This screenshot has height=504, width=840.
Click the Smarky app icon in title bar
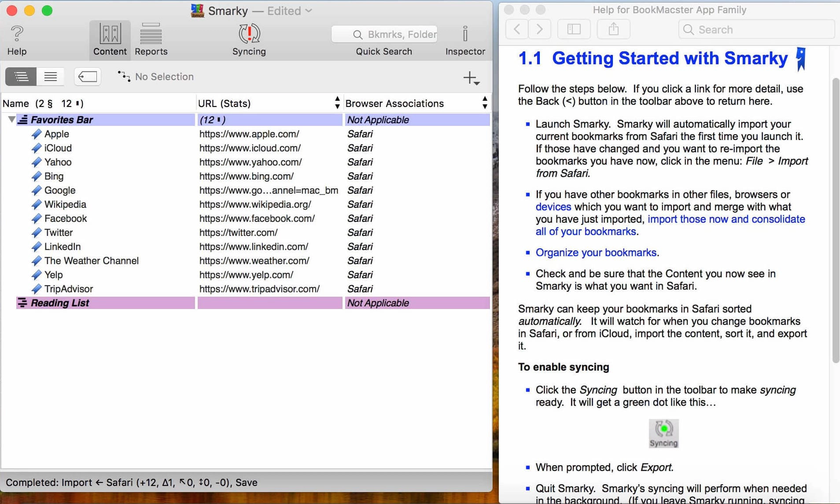click(197, 11)
